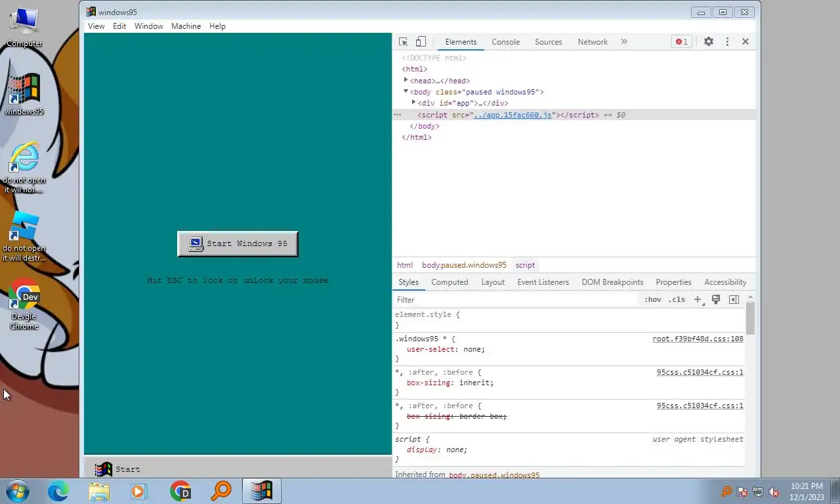Open the orange magnifier taskbar app
Viewport: 840px width, 504px height.
pyautogui.click(x=221, y=491)
